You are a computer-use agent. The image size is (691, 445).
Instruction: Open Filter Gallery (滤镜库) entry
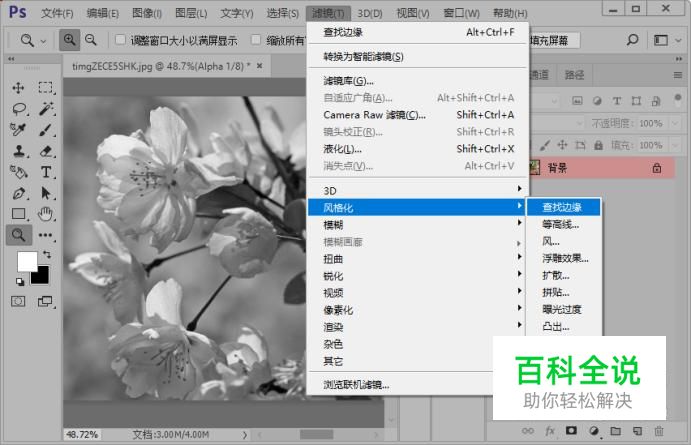tap(418, 81)
